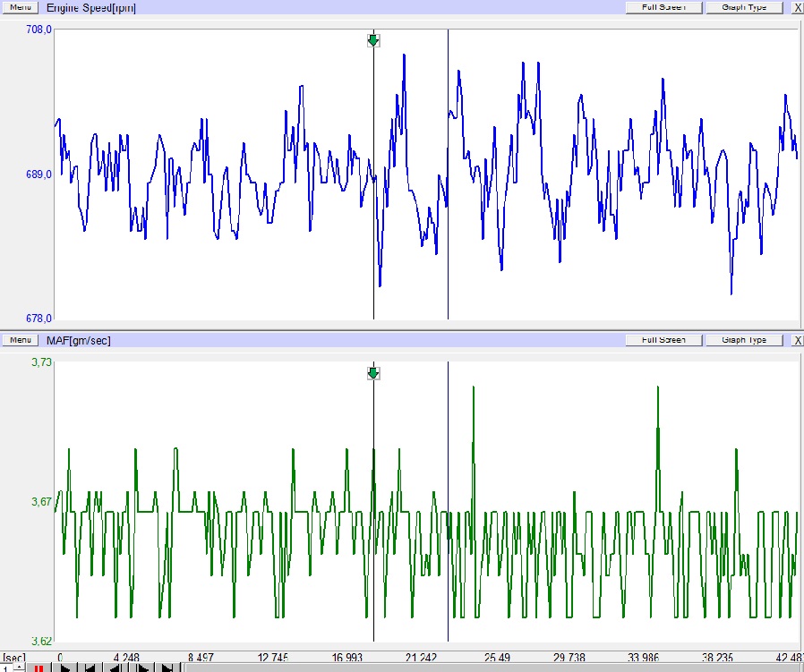Open Graph Type for Engine Speed graph
Viewport: 804px width, 672px height.
744,7
